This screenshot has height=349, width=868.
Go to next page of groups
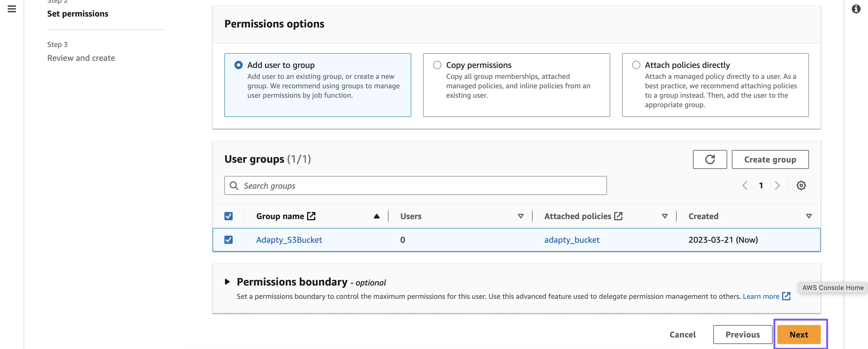777,186
